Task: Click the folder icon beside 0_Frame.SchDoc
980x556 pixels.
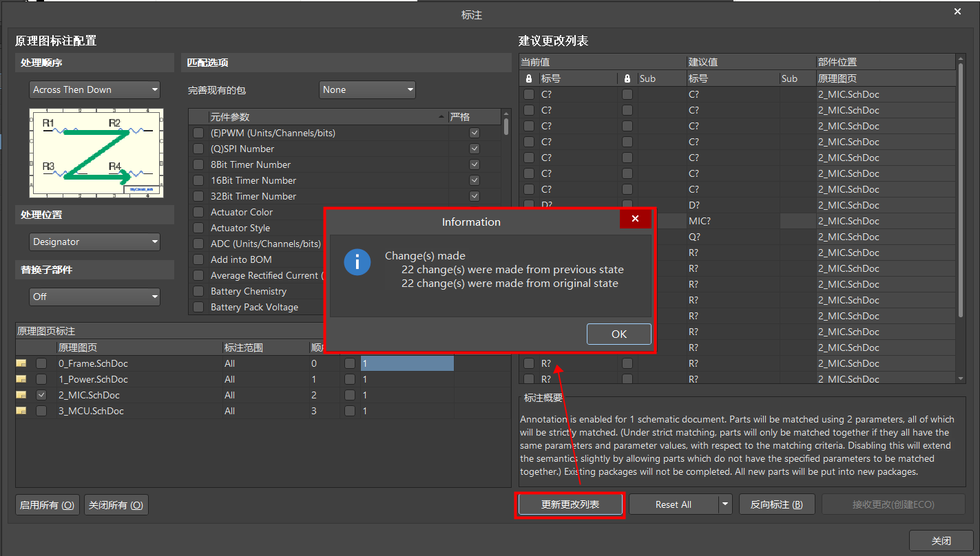Action: pyautogui.click(x=22, y=363)
